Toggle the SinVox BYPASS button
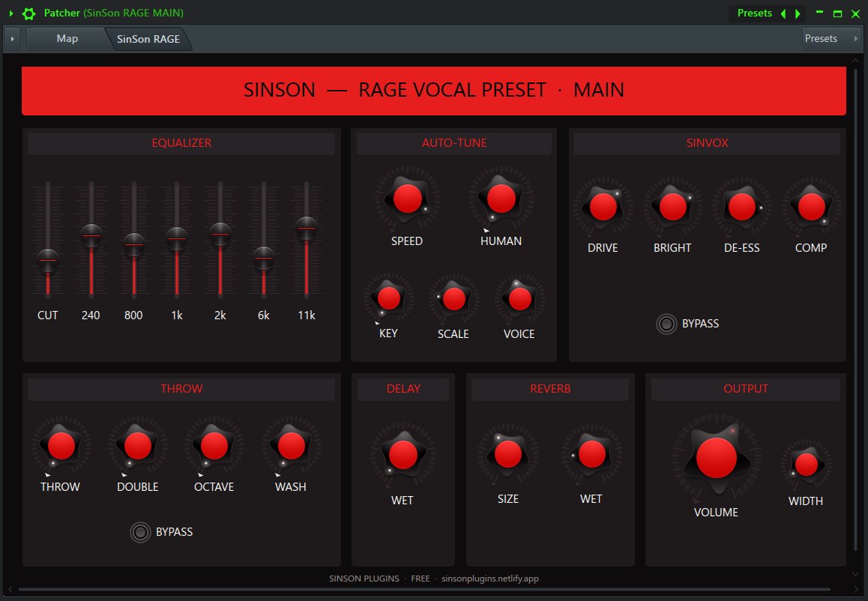868x601 pixels. click(x=666, y=324)
